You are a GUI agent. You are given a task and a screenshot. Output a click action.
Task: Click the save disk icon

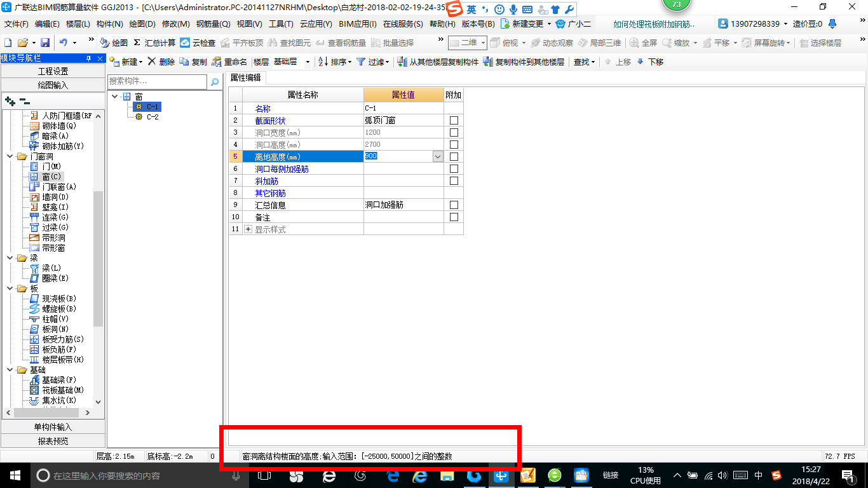pyautogui.click(x=45, y=43)
